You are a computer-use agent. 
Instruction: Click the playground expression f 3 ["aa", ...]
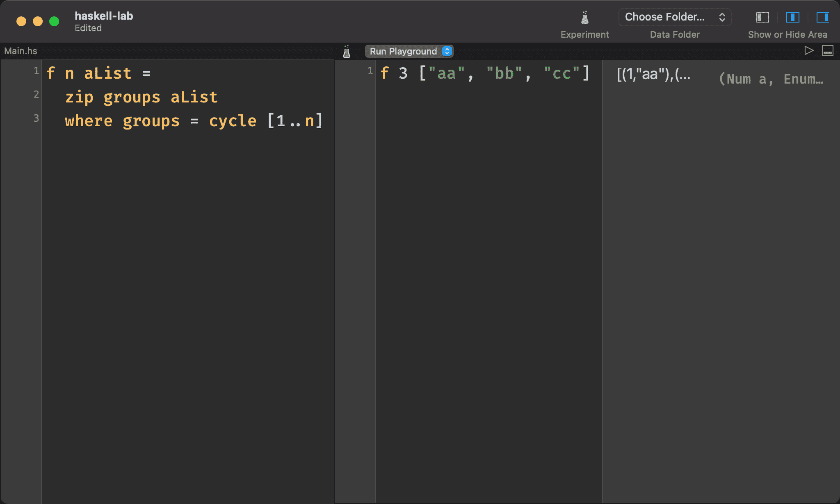[485, 73]
